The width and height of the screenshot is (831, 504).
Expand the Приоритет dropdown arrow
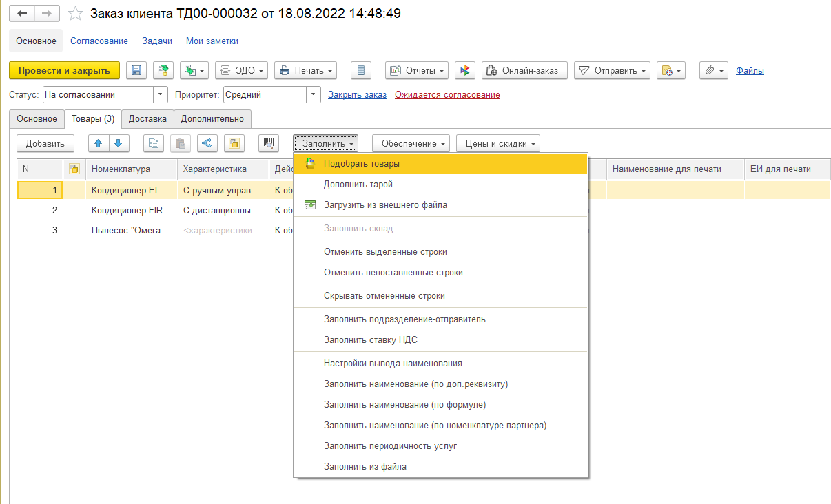click(314, 95)
